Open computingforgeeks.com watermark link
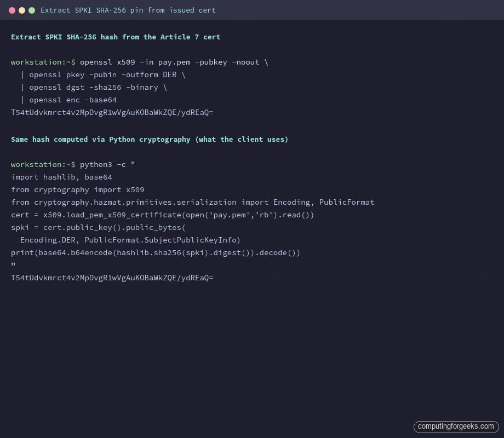 click(x=456, y=427)
